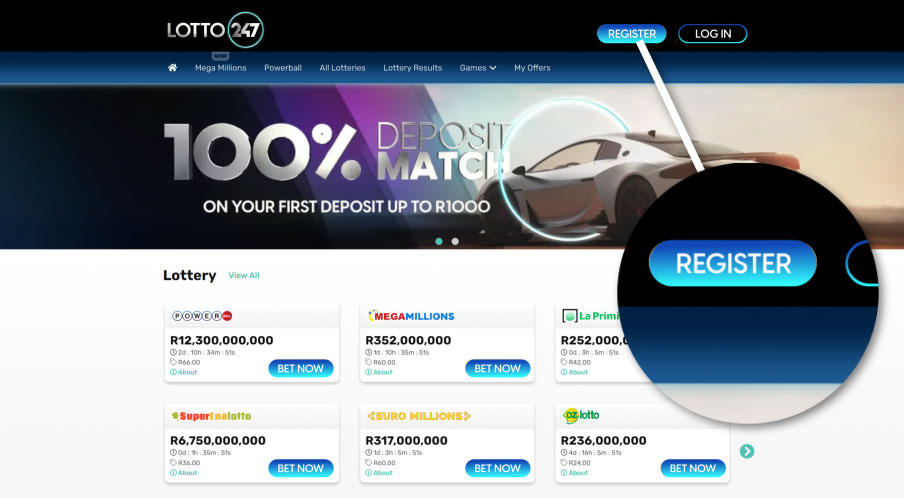Viewport: 904px width, 498px height.
Task: Open the Powerball lottery logo
Action: (202, 316)
